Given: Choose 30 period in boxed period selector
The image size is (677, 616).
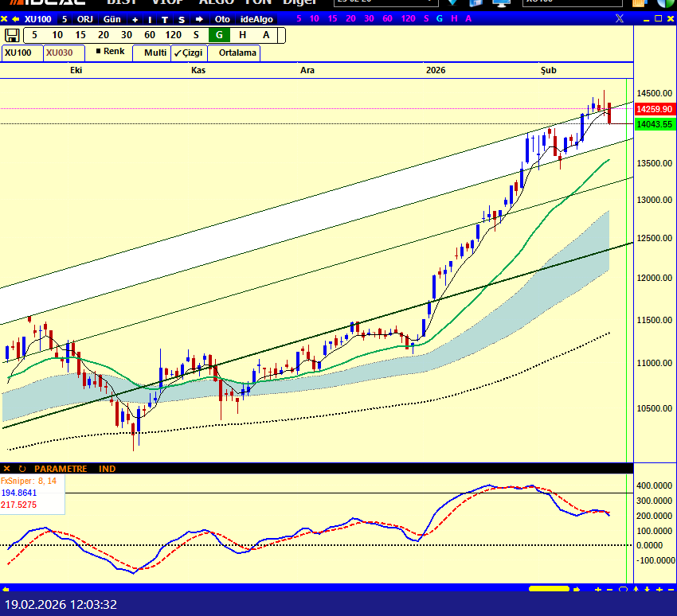Looking at the screenshot, I should coord(127,35).
